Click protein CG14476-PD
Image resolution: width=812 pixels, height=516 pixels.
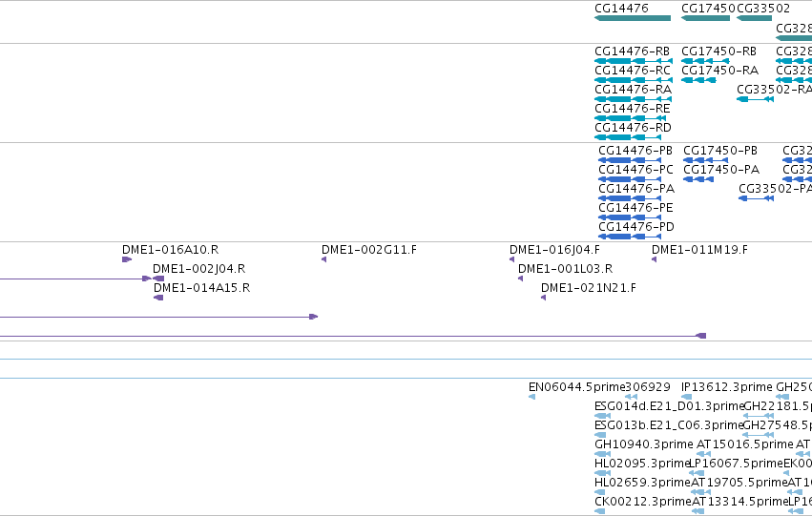pyautogui.click(x=636, y=227)
